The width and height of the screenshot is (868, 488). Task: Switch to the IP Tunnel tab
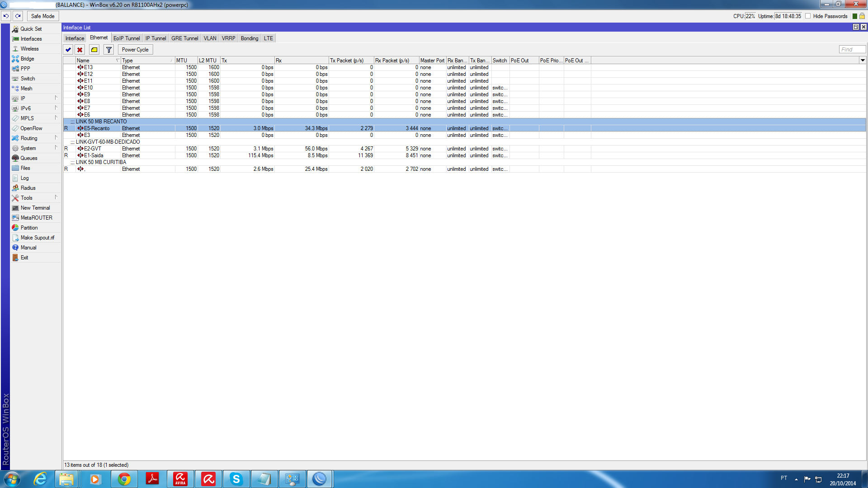(156, 38)
